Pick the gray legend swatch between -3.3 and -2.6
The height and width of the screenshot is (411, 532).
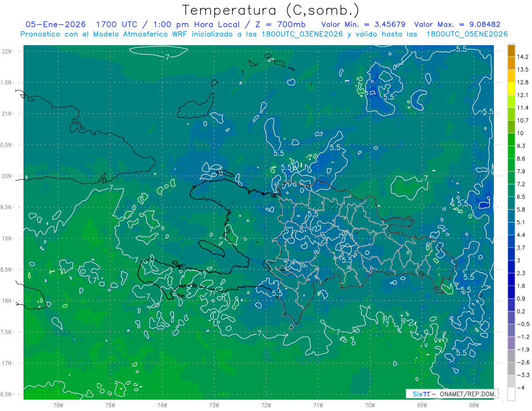(511, 368)
